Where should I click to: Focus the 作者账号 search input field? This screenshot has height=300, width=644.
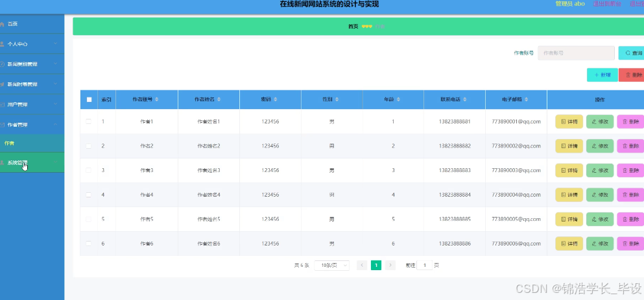pos(577,53)
